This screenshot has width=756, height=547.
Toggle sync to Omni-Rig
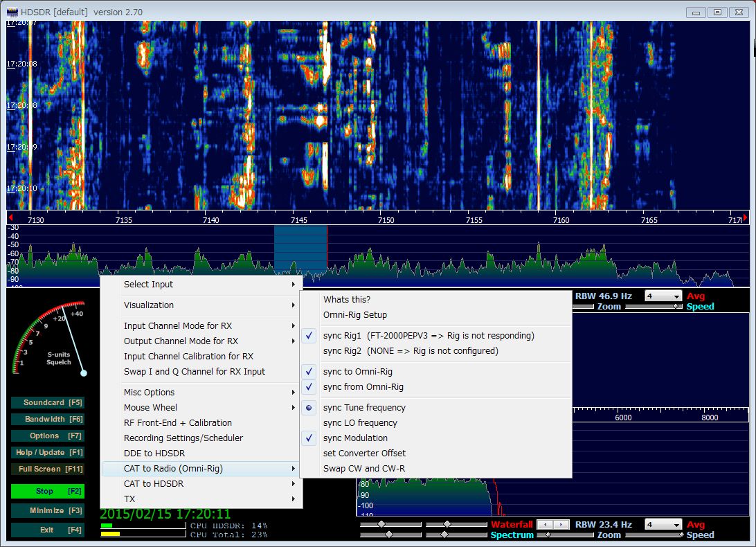(436, 371)
